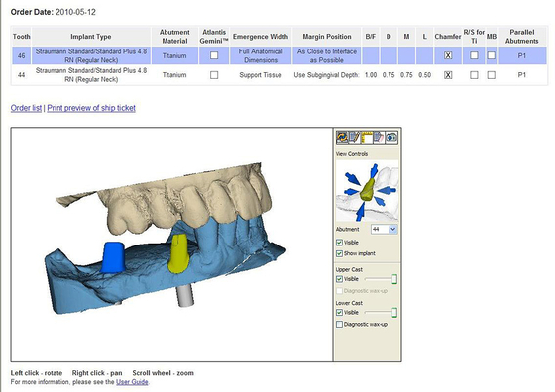Screen dimensions: 555x392
Task: Check MB box for tooth 44
Action: 491,75
